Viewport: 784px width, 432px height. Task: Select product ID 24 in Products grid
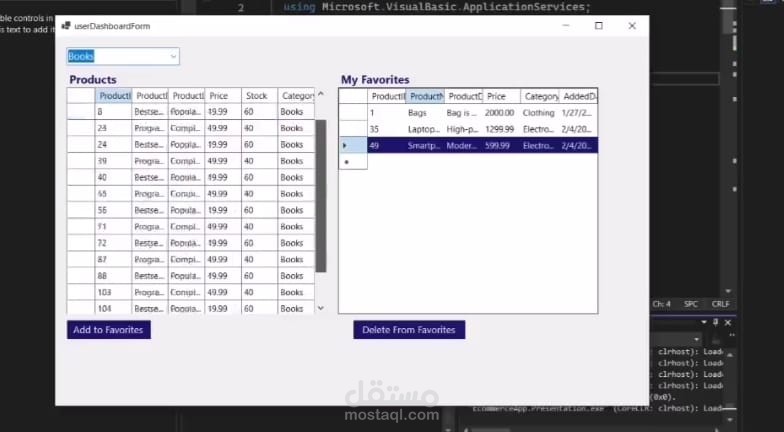(x=114, y=144)
